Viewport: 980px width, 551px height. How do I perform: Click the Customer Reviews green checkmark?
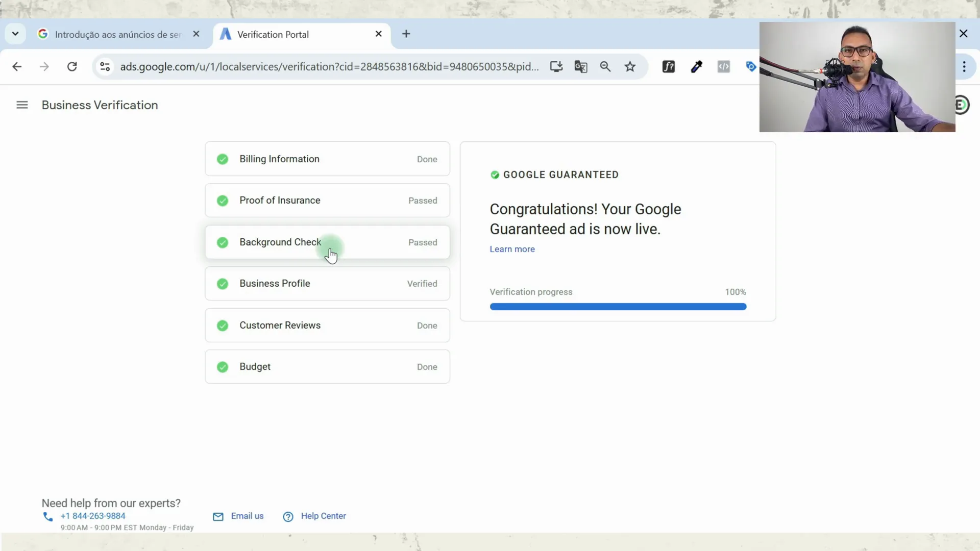click(x=223, y=325)
